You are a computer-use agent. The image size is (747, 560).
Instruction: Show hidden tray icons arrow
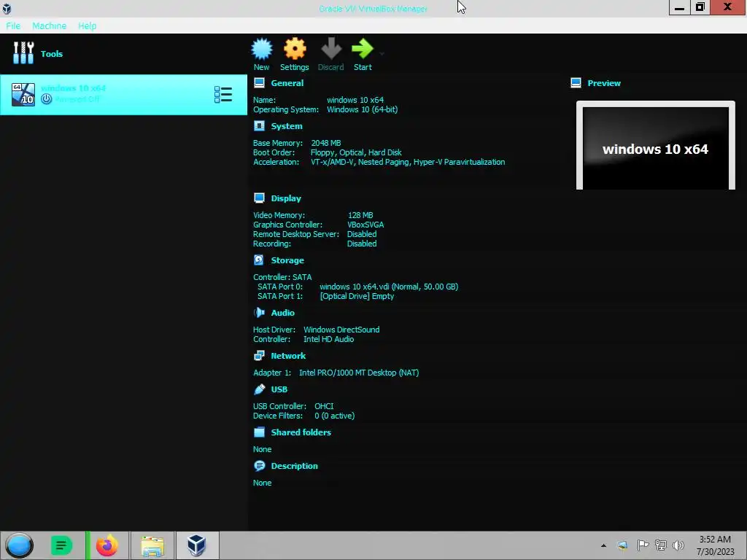603,545
